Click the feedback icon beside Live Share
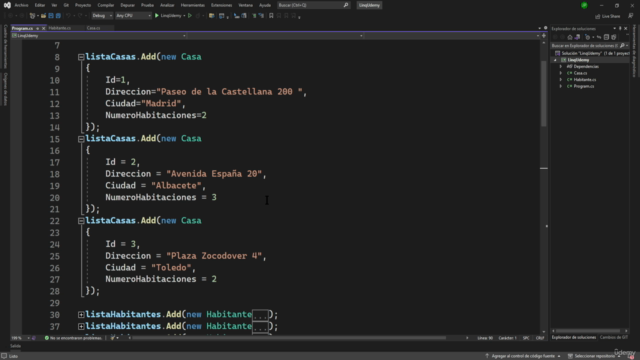The width and height of the screenshot is (640, 360). 631,16
